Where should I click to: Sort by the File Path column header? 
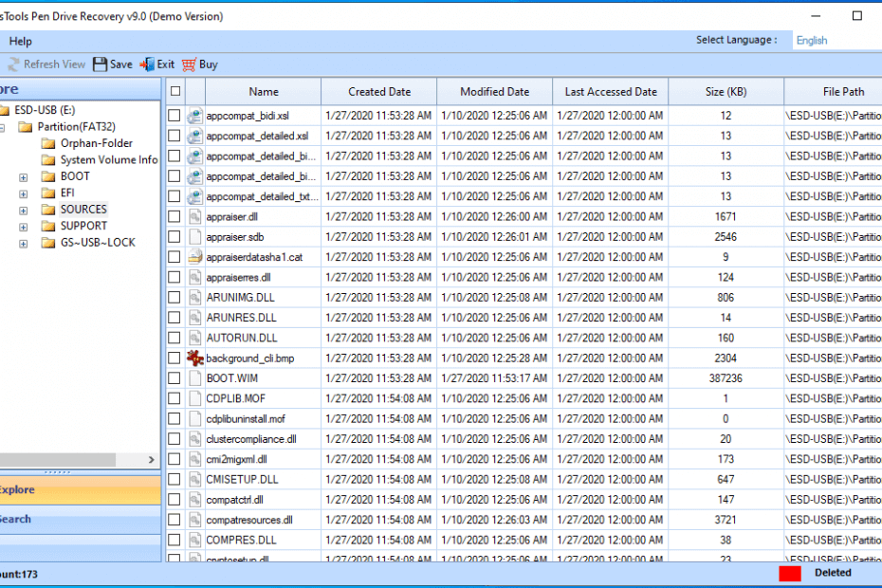point(834,92)
